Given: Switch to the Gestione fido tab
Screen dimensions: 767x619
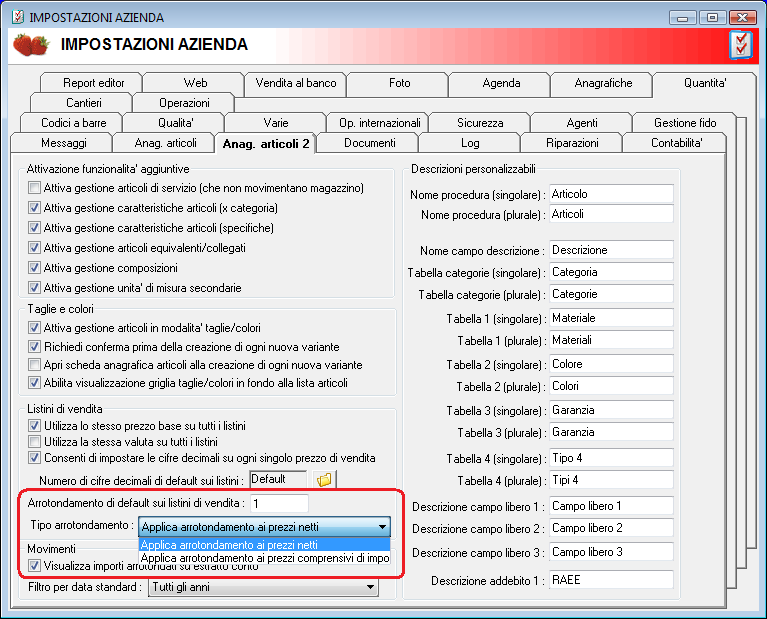Looking at the screenshot, I should pyautogui.click(x=685, y=123).
